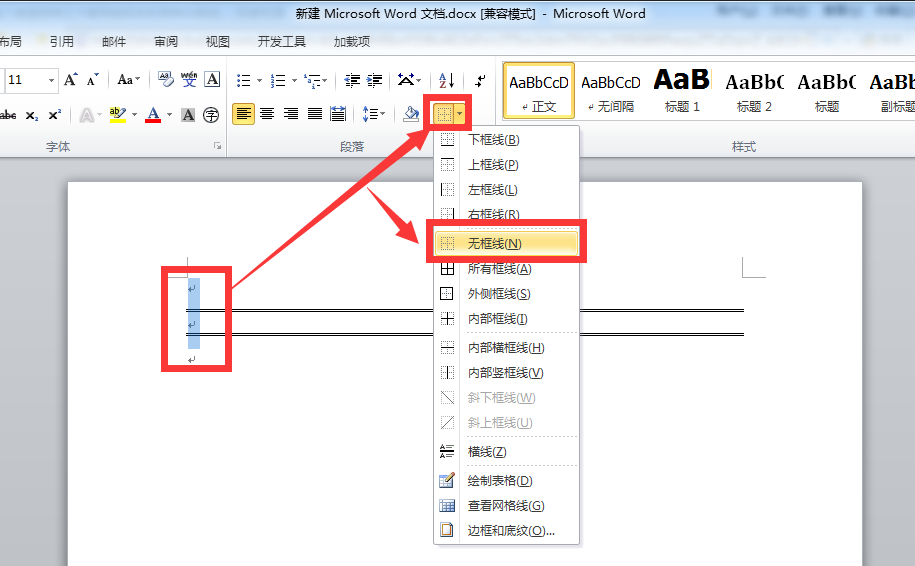Image resolution: width=915 pixels, height=566 pixels.
Task: Toggle Distributed alignment button
Action: [338, 114]
